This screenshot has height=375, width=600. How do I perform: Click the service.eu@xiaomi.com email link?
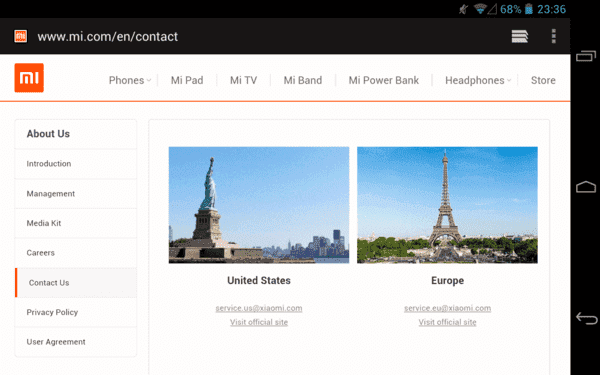click(447, 308)
